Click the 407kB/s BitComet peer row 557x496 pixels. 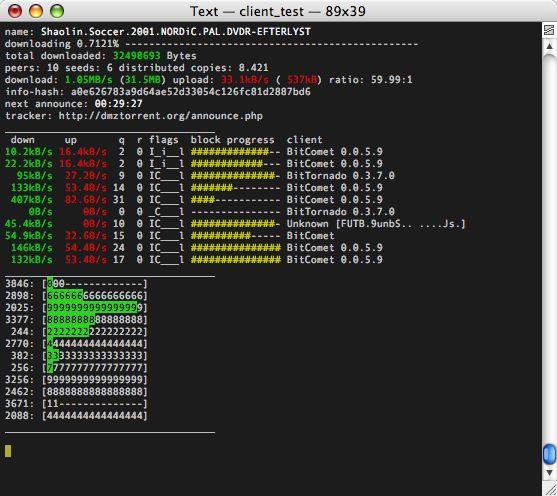pyautogui.click(x=194, y=200)
